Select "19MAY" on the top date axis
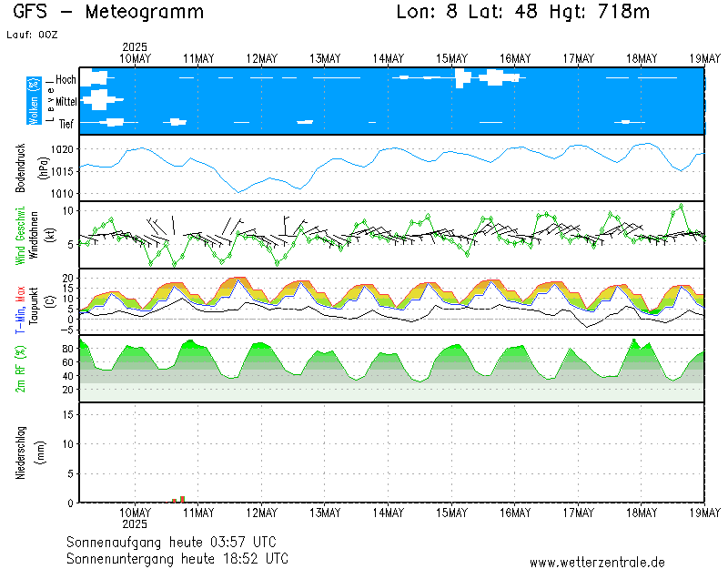728x569 pixels. click(x=704, y=59)
